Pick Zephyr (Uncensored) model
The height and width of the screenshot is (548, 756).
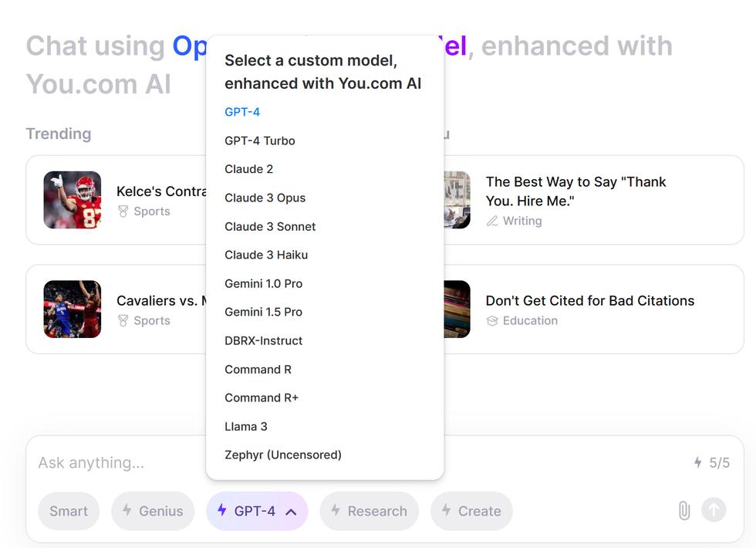282,455
